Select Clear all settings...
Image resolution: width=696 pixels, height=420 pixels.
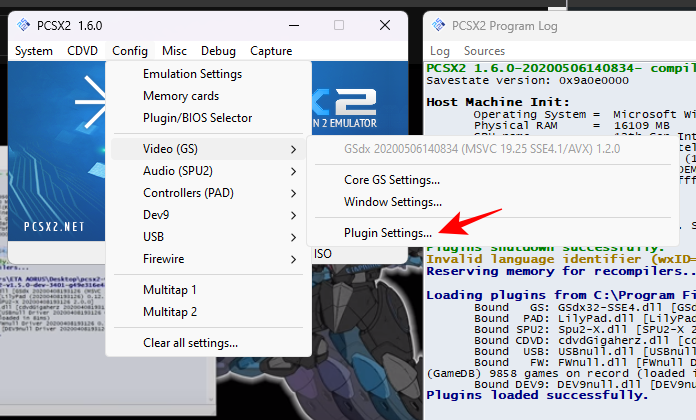(190, 343)
